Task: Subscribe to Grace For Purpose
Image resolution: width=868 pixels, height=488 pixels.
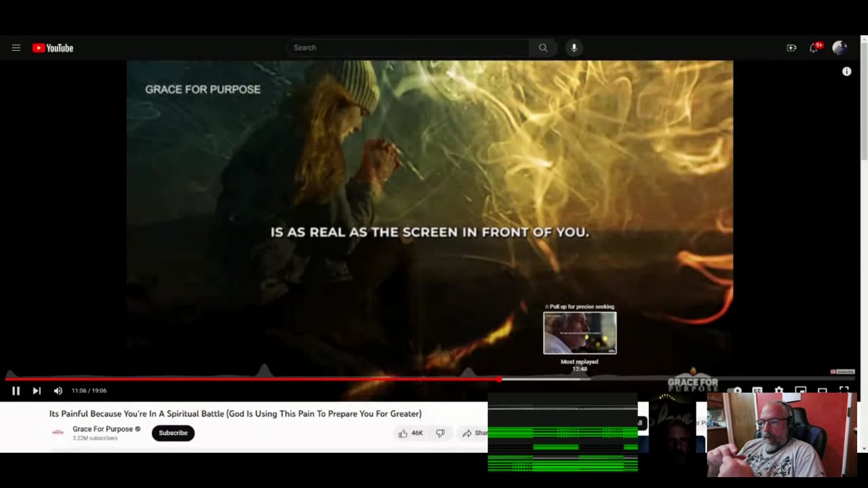Action: 173,433
